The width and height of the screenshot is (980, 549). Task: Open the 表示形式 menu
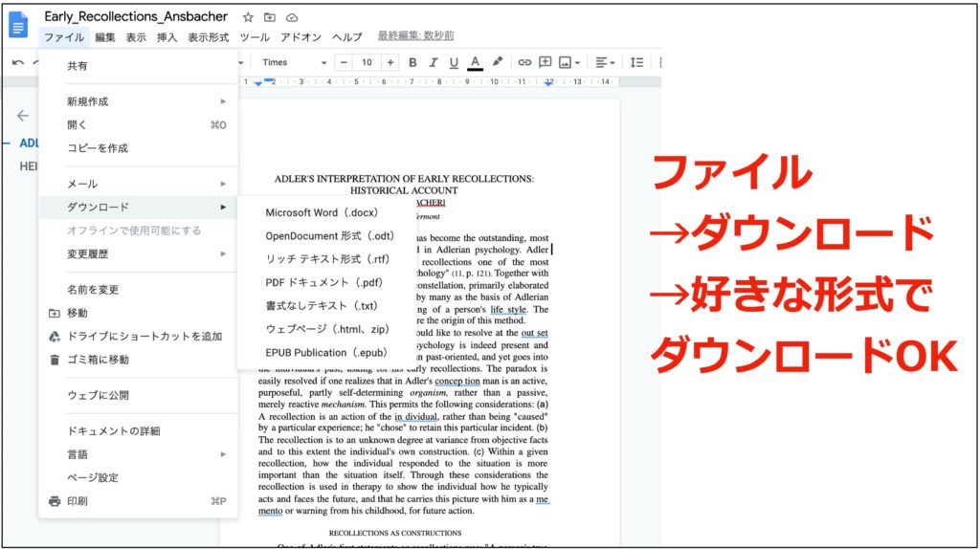208,37
